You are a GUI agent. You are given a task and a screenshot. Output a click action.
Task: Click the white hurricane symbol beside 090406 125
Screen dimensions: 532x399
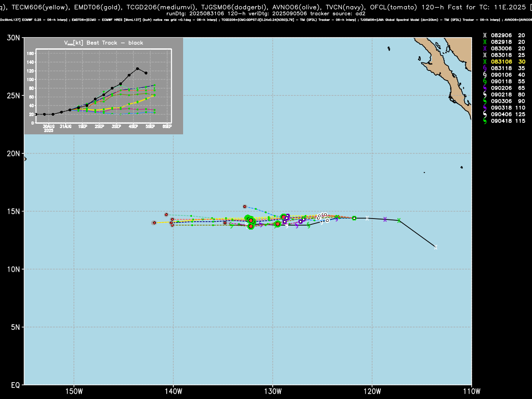click(x=485, y=114)
